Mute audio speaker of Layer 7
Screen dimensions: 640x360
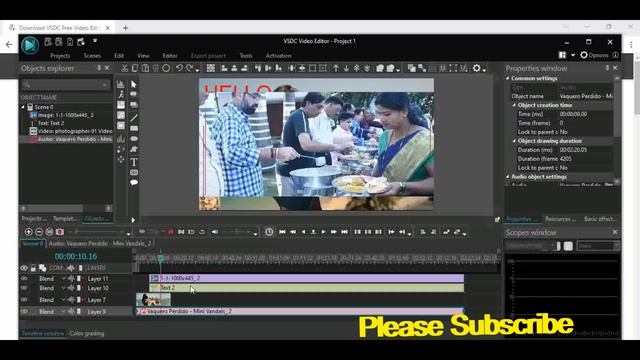[71, 300]
